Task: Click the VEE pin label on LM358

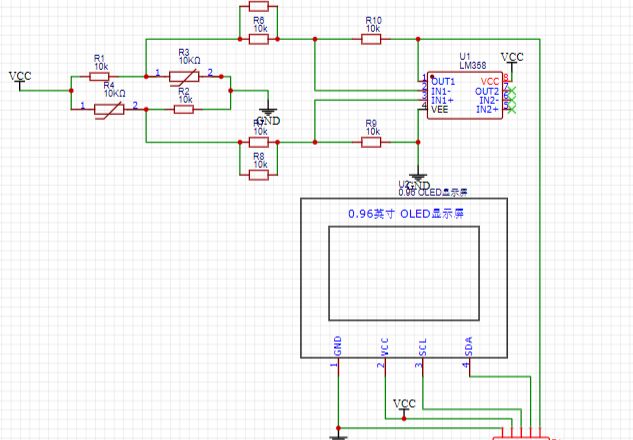Action: (439, 109)
